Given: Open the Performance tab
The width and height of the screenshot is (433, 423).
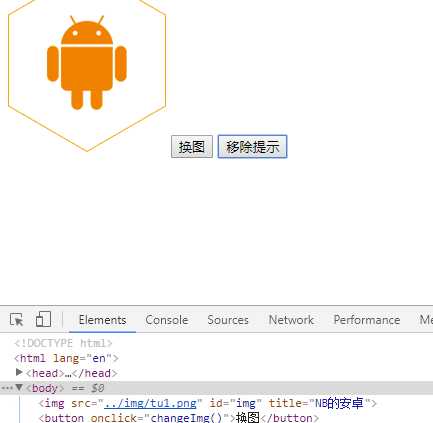Looking at the screenshot, I should [x=367, y=320].
